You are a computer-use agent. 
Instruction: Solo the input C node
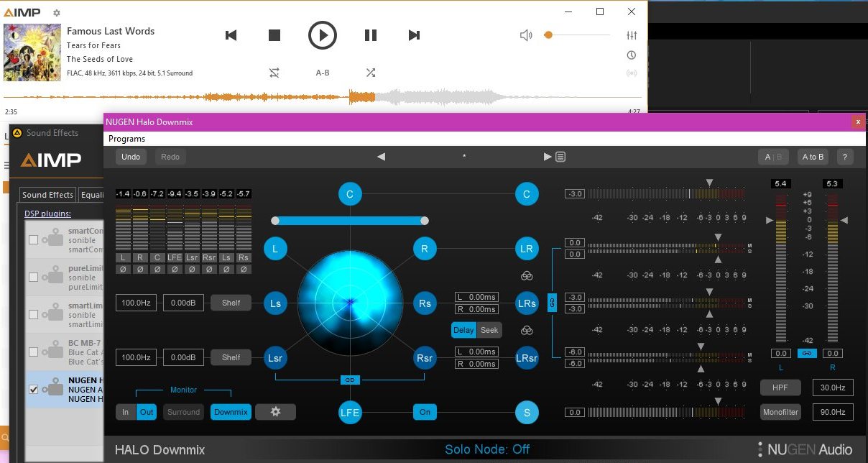tap(350, 194)
